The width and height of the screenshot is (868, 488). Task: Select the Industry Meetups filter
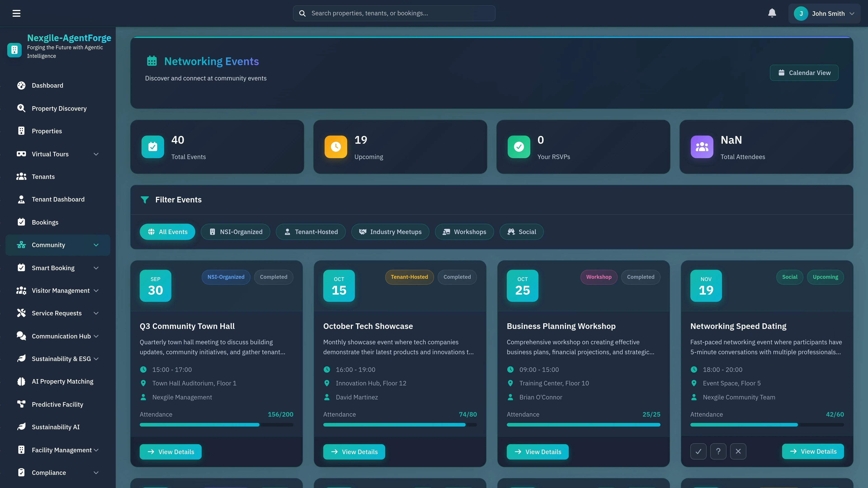(390, 232)
